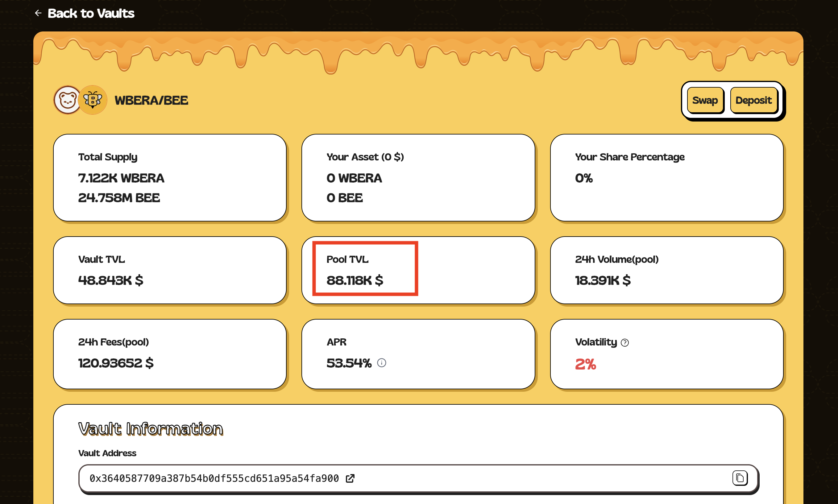Select the 0 WBERA asset value
Viewport: 838px width, 504px height.
point(354,178)
